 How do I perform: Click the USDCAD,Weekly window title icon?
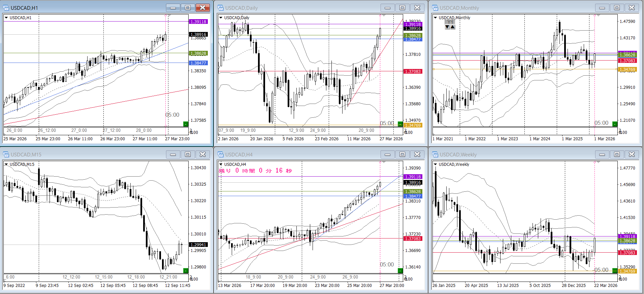(x=435, y=154)
